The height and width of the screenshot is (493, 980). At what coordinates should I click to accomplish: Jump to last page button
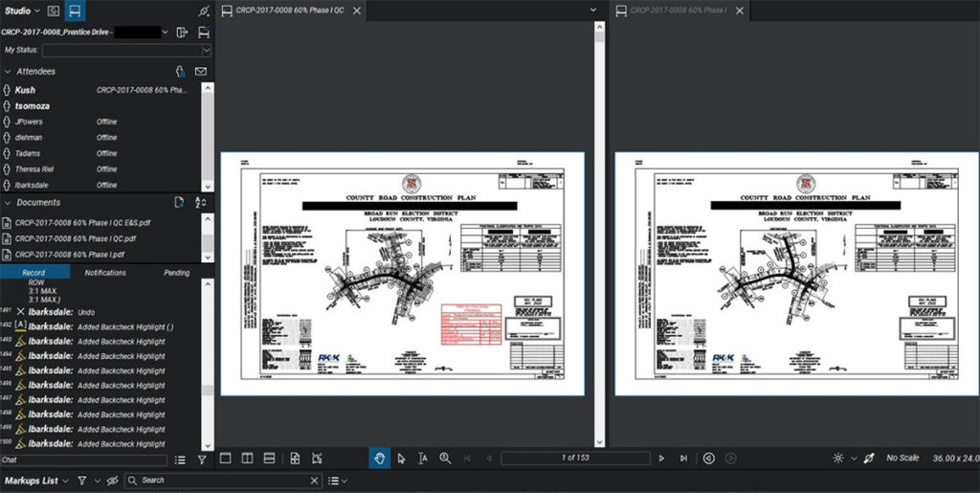(683, 458)
